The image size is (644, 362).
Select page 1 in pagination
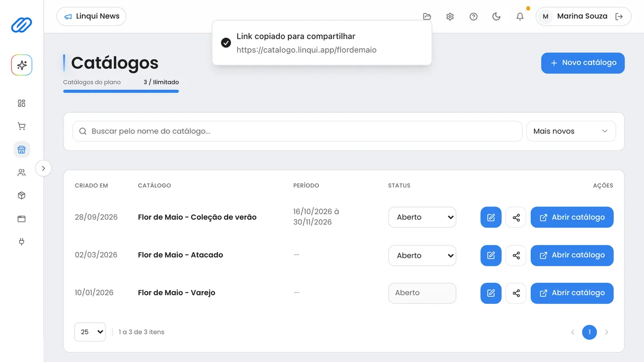589,332
